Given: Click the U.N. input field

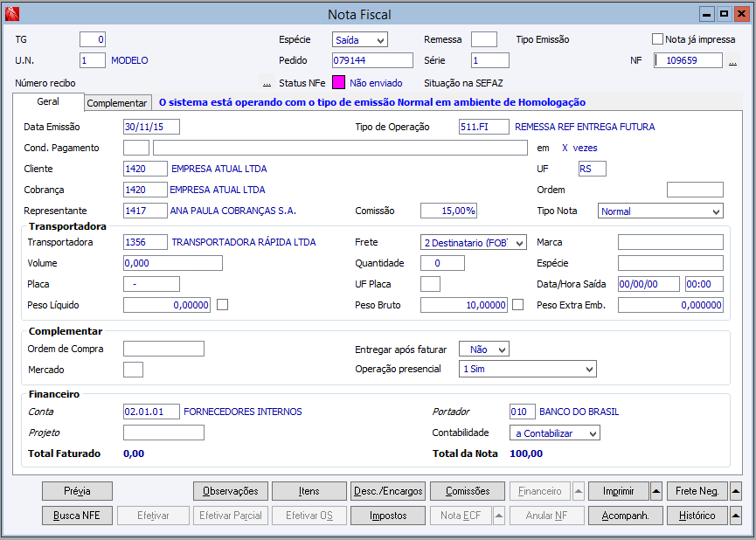Looking at the screenshot, I should 93,60.
